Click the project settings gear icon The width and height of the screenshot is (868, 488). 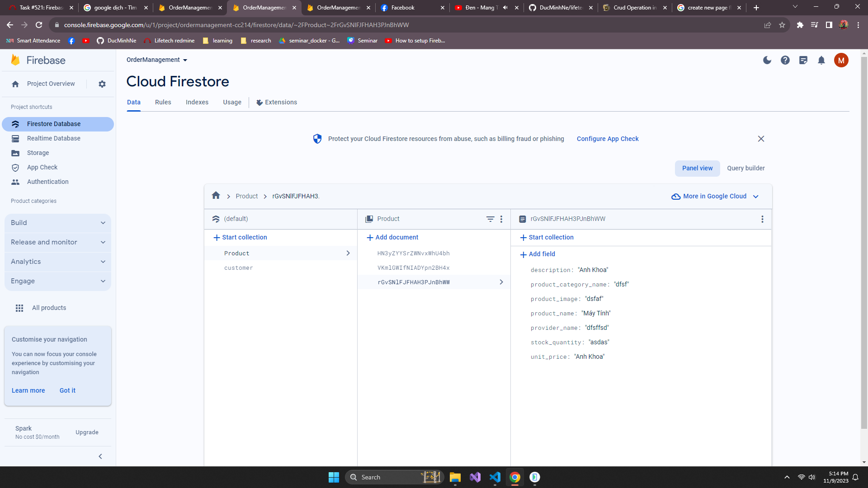[x=102, y=84]
